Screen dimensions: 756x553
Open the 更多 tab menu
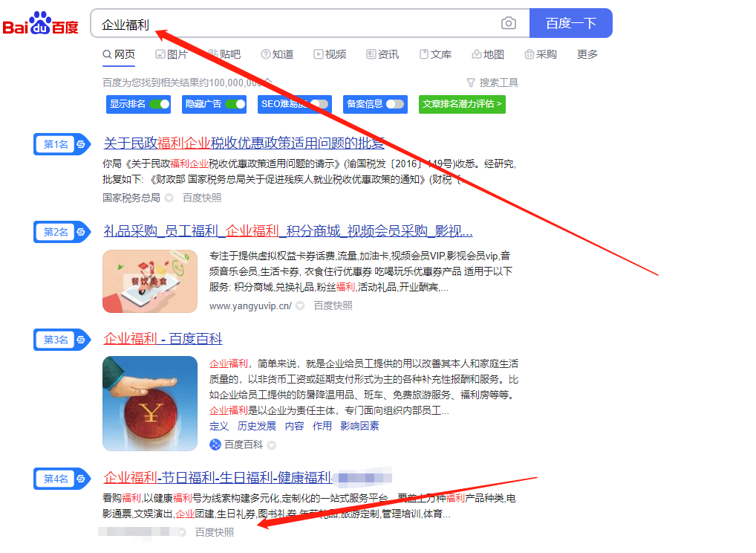587,54
